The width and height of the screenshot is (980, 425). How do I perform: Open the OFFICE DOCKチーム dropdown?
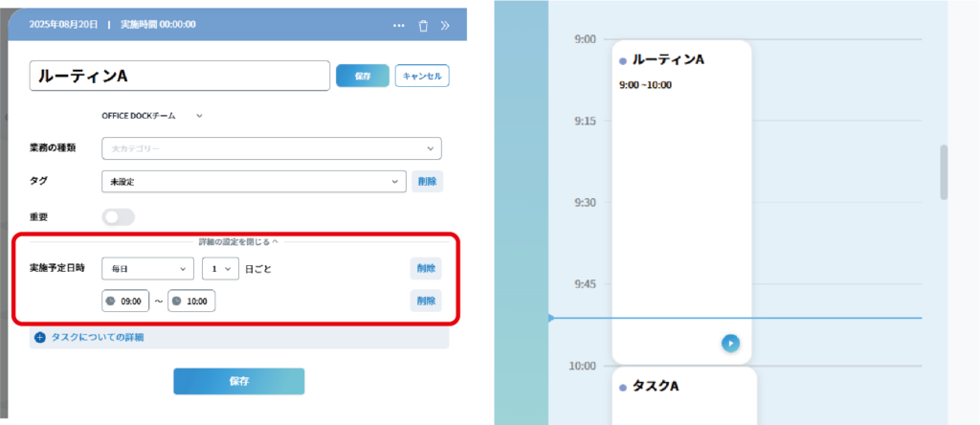tap(153, 116)
